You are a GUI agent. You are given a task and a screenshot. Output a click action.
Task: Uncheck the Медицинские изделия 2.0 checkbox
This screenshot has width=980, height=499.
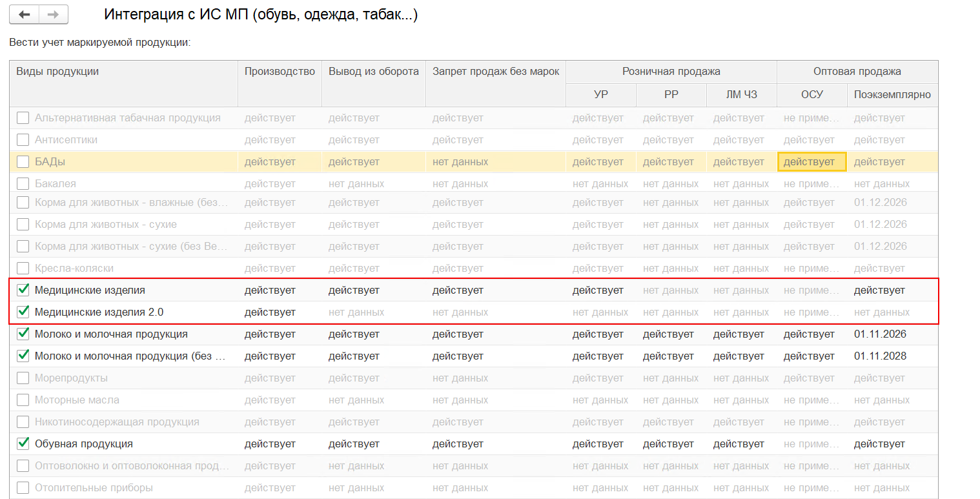click(x=23, y=312)
